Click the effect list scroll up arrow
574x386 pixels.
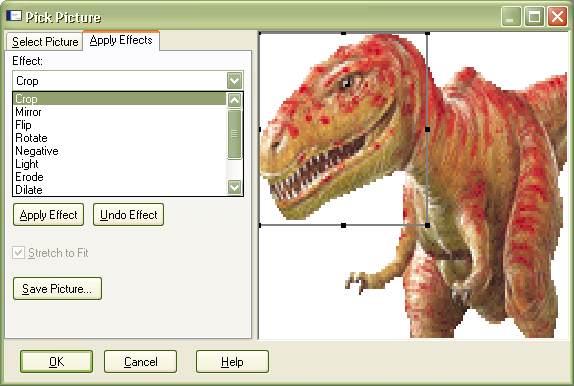(x=234, y=100)
